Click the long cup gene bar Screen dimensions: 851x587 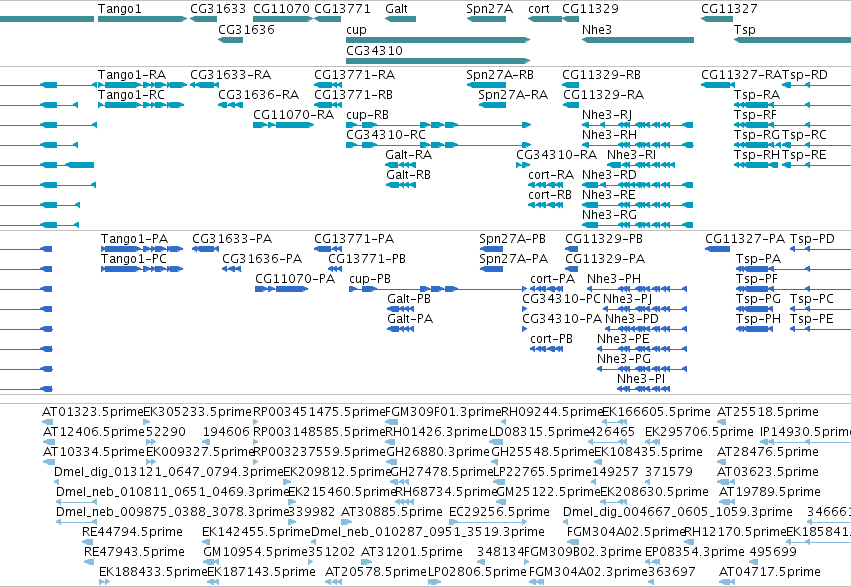(438, 40)
